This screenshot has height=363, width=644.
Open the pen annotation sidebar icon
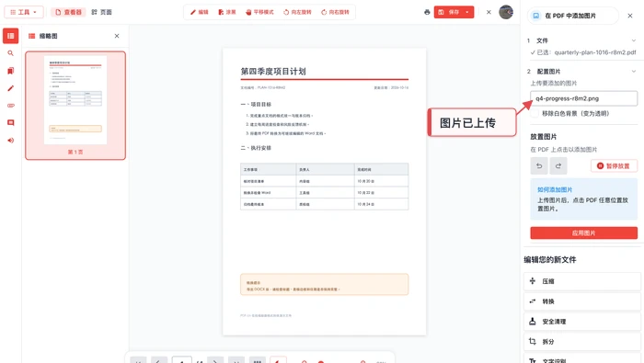tap(11, 88)
